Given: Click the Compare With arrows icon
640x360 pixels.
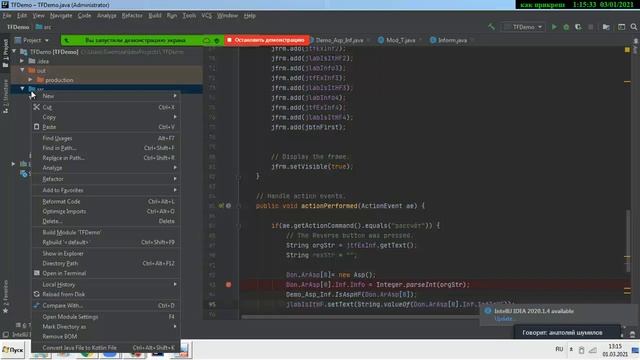Looking at the screenshot, I should (x=36, y=305).
